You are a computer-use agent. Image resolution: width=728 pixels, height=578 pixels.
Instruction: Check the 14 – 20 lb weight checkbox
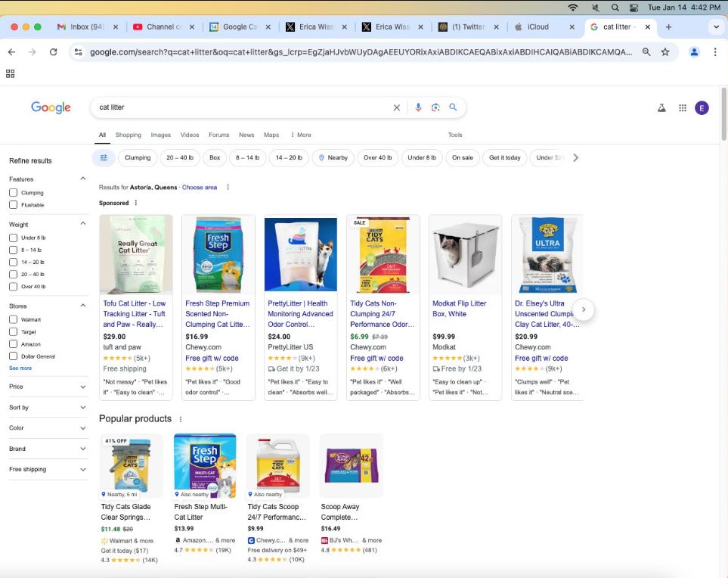[13, 262]
